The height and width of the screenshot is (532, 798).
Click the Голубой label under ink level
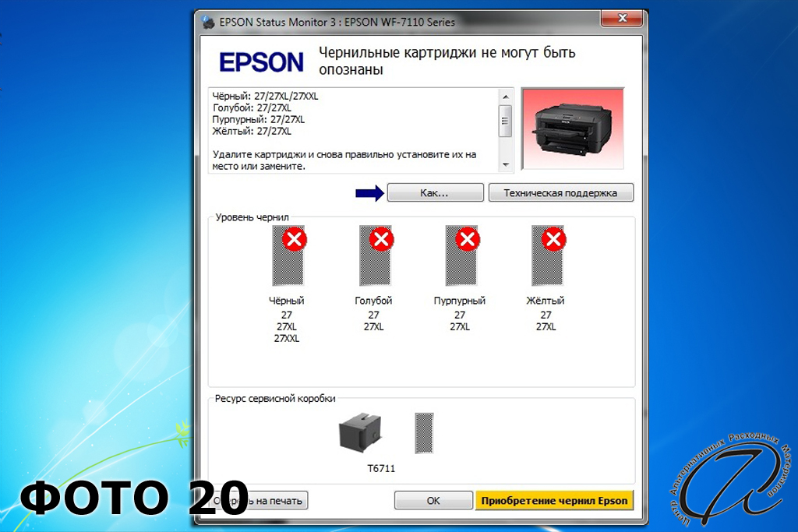(373, 301)
